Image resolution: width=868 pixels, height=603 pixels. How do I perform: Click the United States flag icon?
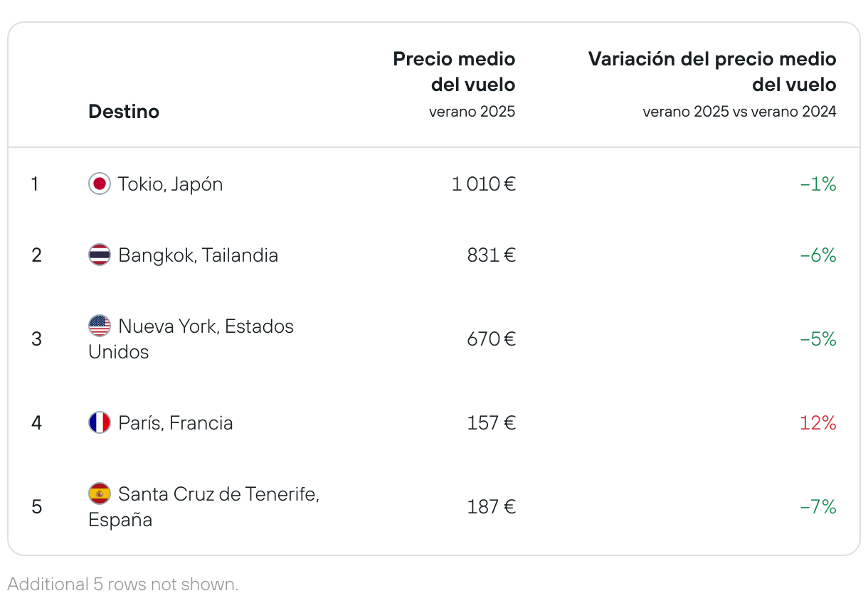(100, 326)
